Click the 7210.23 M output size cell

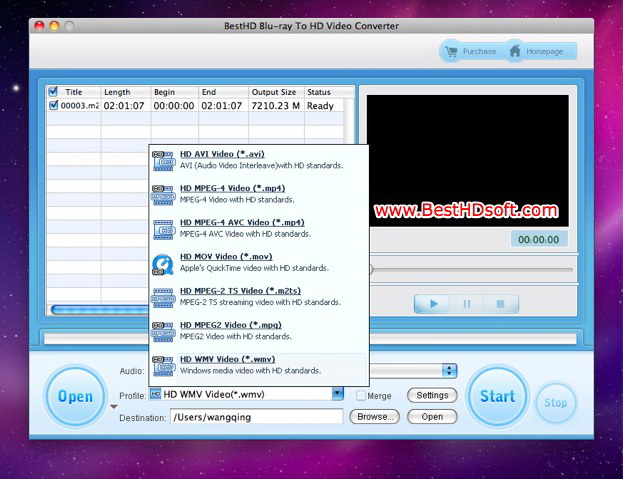click(275, 106)
